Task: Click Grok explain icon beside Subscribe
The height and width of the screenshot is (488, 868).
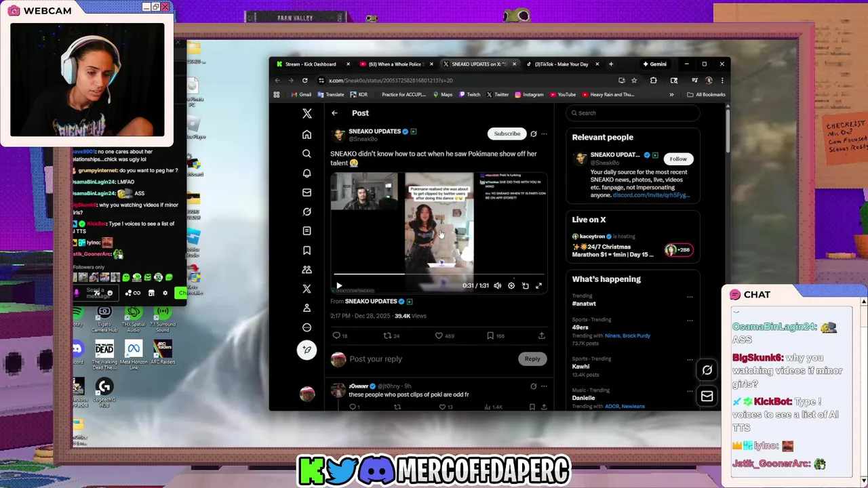Action: click(534, 134)
